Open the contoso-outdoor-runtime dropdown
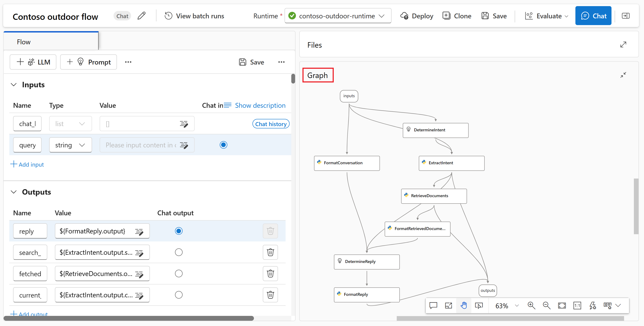The image size is (644, 326). point(338,16)
